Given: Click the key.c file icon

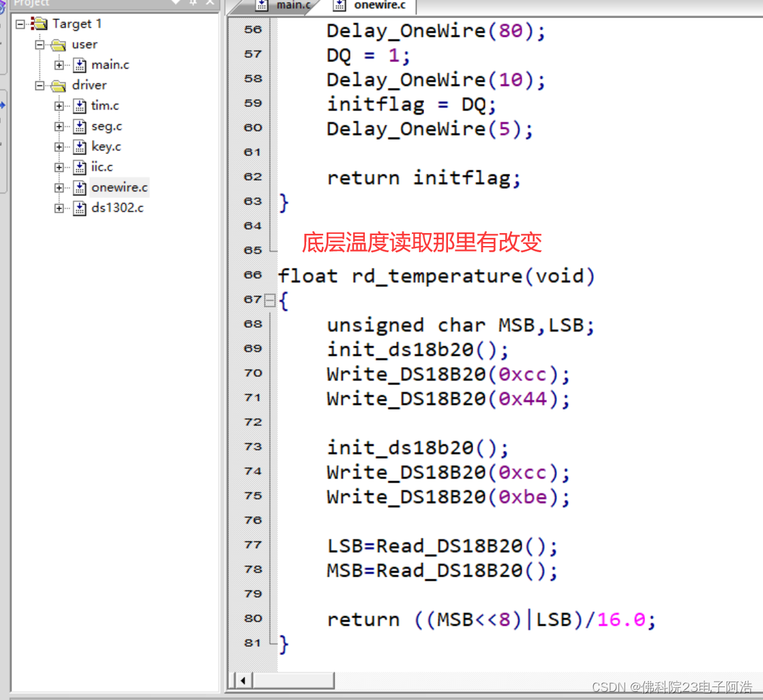Looking at the screenshot, I should (x=80, y=147).
